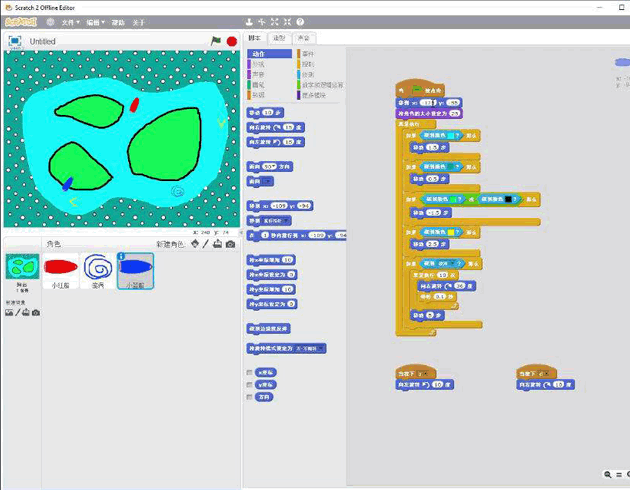Image resolution: width=630 pixels, height=490 pixels.
Task: Select the Data block category
Action: (258, 95)
